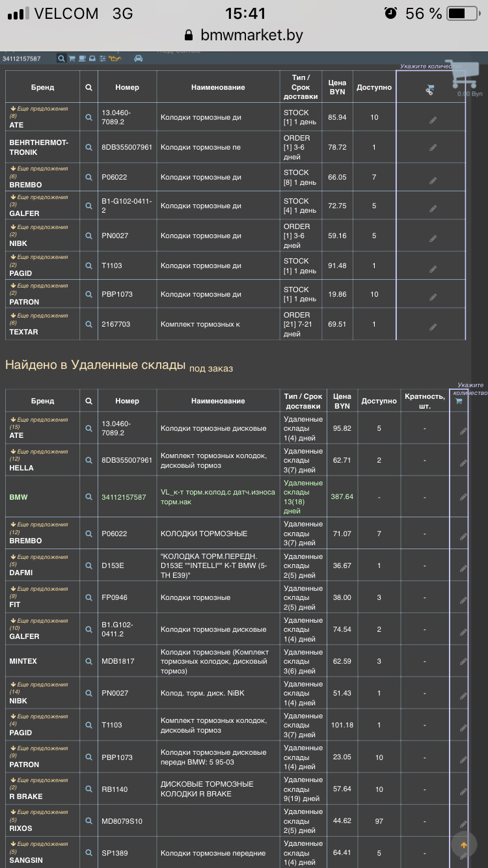Expand more offers (8) for ATE
Screen dimensions: 488x868
tap(38, 112)
